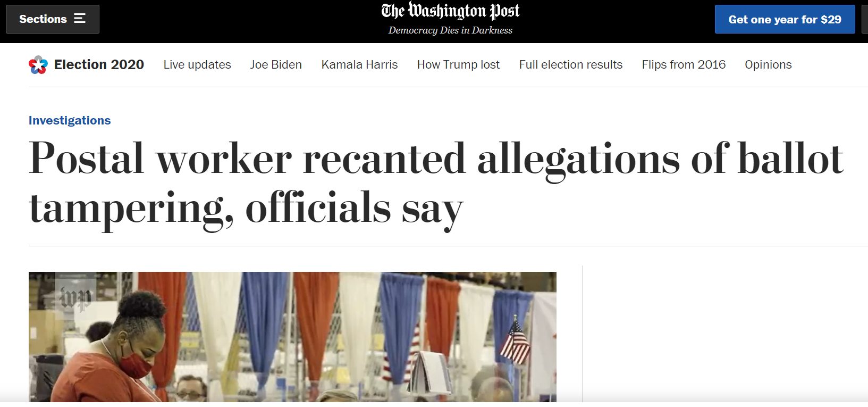Click the Democracy Dies in Darkness tagline

point(450,30)
